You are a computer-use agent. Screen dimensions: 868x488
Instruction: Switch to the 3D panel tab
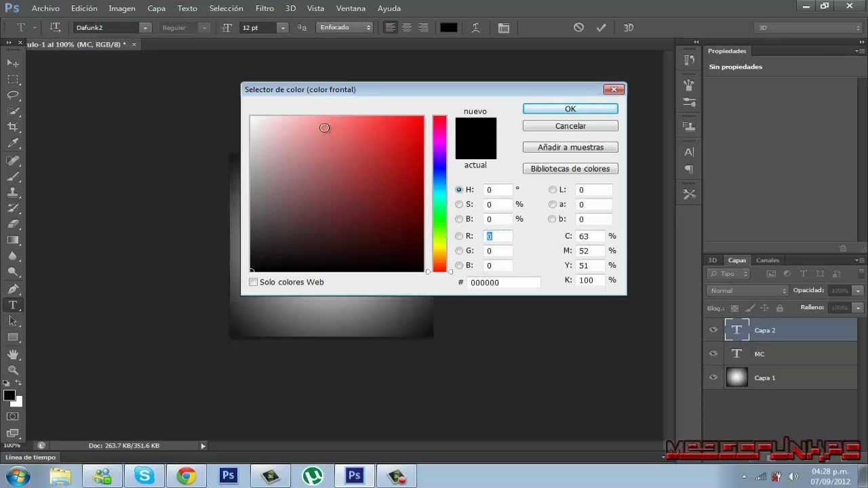pos(713,260)
